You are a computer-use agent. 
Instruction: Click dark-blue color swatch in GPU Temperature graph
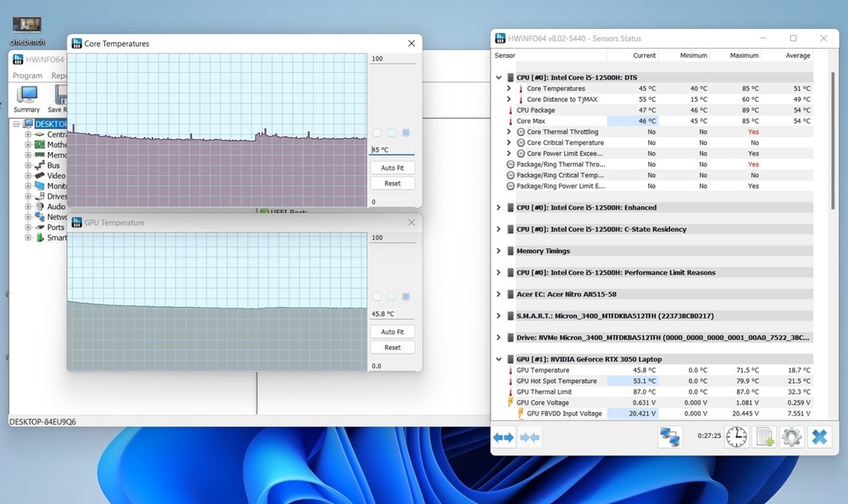406,296
